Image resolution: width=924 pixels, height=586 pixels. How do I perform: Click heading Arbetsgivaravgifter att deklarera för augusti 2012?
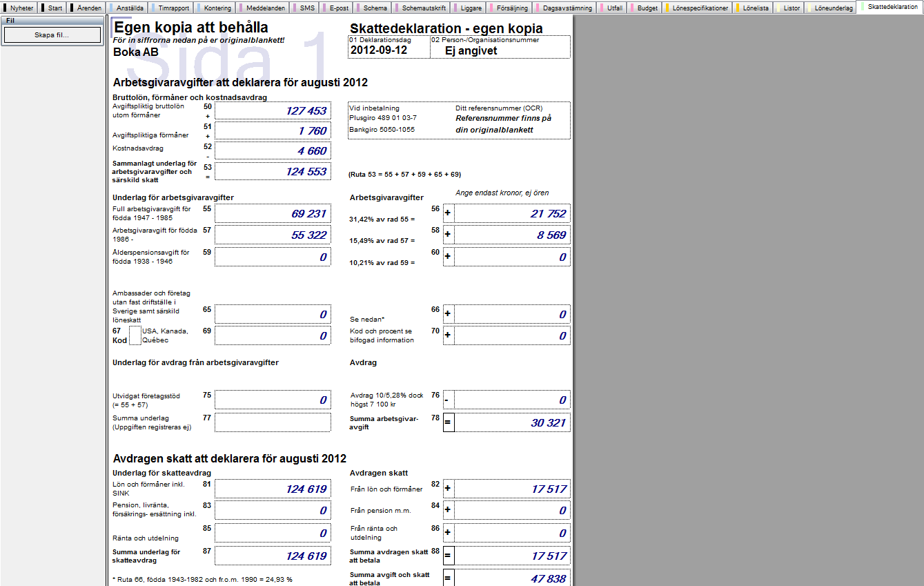pyautogui.click(x=240, y=83)
